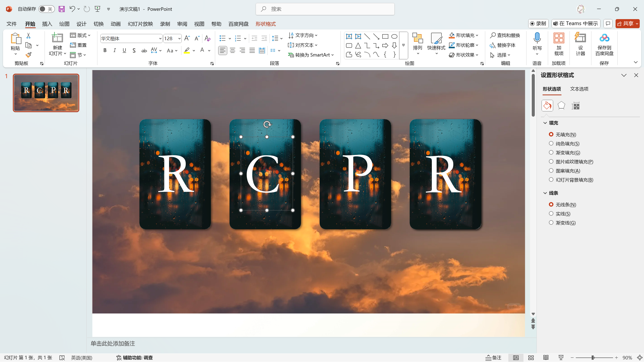
Task: Open Effects pentagon tab in pane
Action: point(561,106)
